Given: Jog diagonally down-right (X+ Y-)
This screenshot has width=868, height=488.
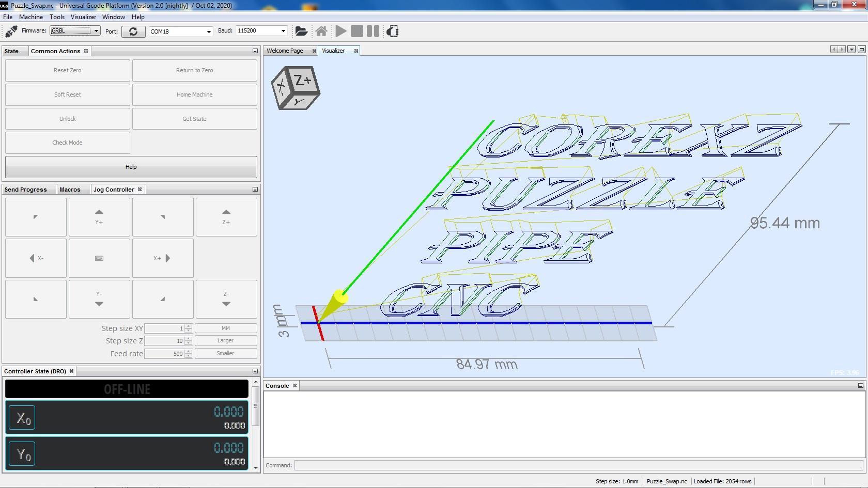Looking at the screenshot, I should 163,299.
